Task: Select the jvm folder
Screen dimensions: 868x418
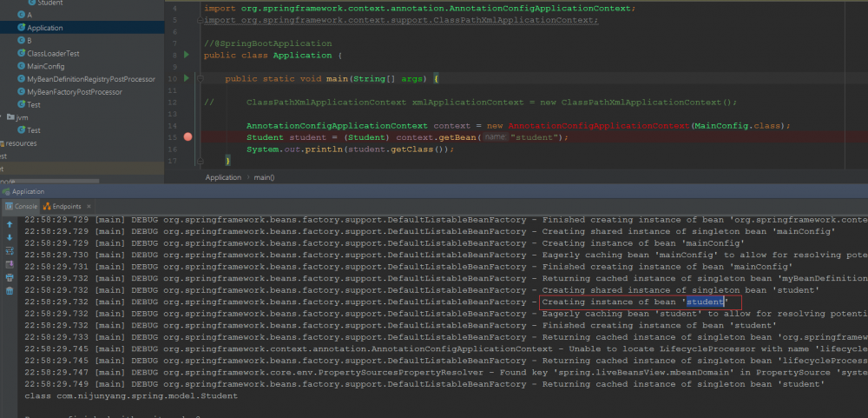Action: tap(22, 117)
